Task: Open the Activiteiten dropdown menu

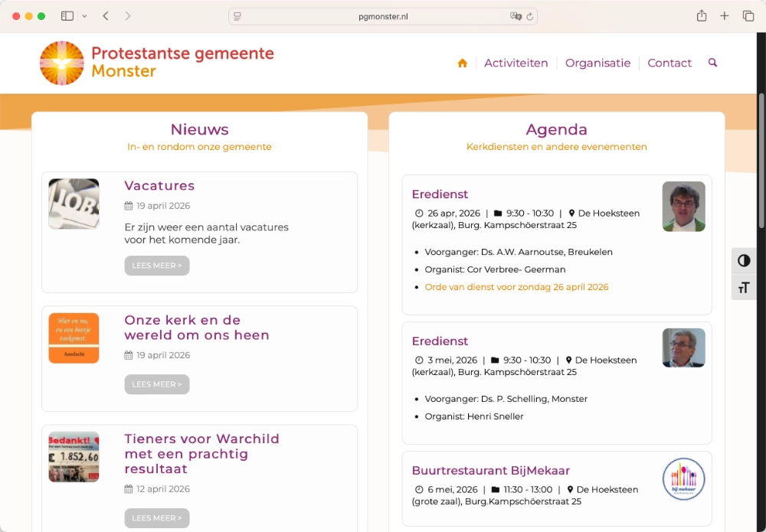Action: tap(516, 63)
